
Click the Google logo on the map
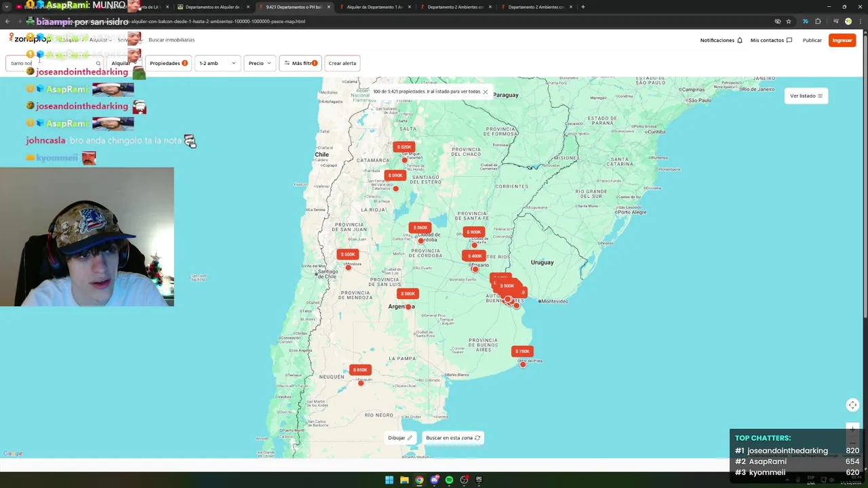pyautogui.click(x=13, y=453)
